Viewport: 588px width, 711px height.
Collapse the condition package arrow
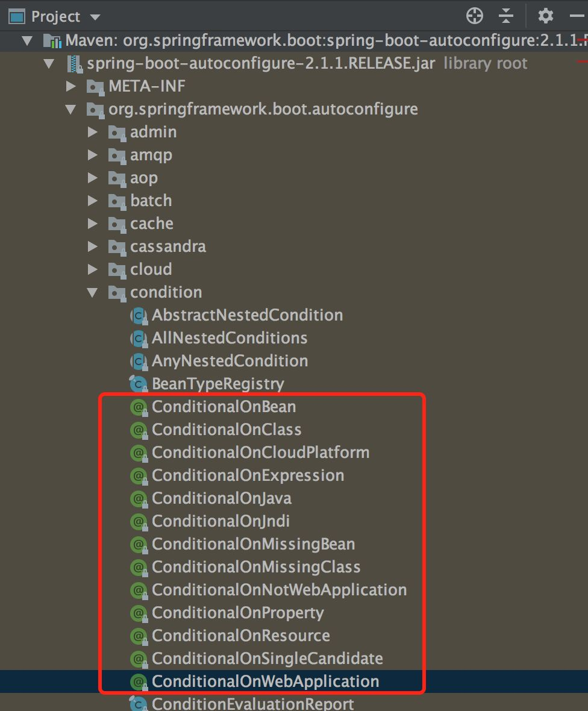click(93, 292)
